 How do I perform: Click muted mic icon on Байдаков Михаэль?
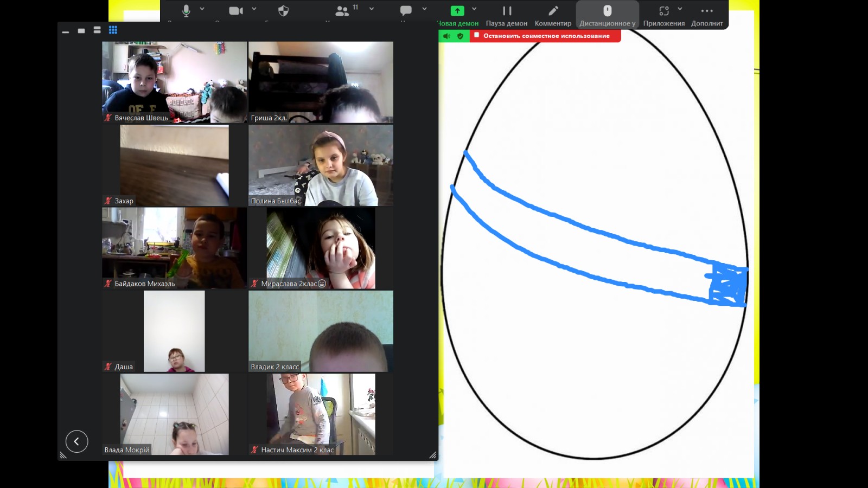tap(108, 284)
